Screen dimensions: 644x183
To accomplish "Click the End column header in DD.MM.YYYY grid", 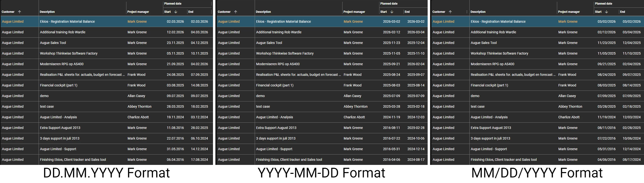I will tap(191, 12).
